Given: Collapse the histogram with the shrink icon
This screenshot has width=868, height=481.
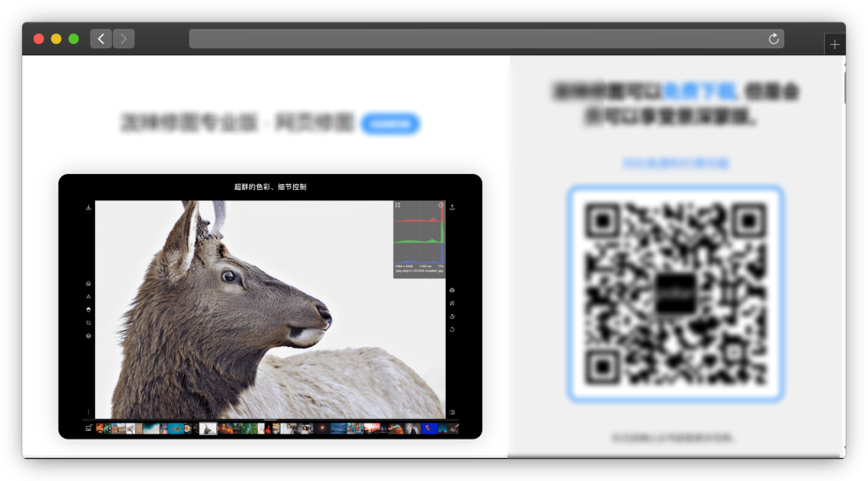Looking at the screenshot, I should [x=398, y=205].
